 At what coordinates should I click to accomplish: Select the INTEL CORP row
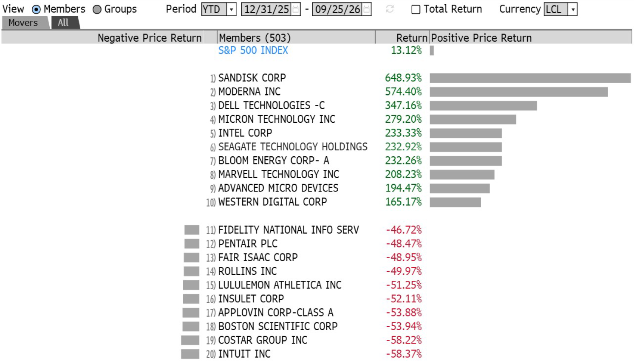317,133
